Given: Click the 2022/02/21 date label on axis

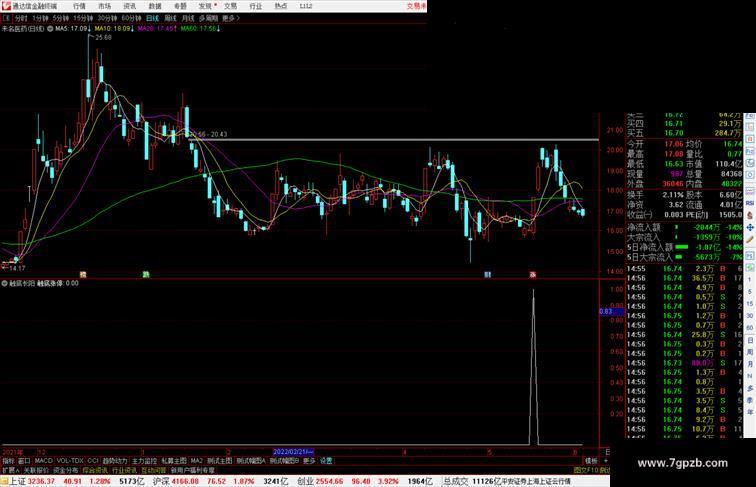Looking at the screenshot, I should pyautogui.click(x=294, y=452).
